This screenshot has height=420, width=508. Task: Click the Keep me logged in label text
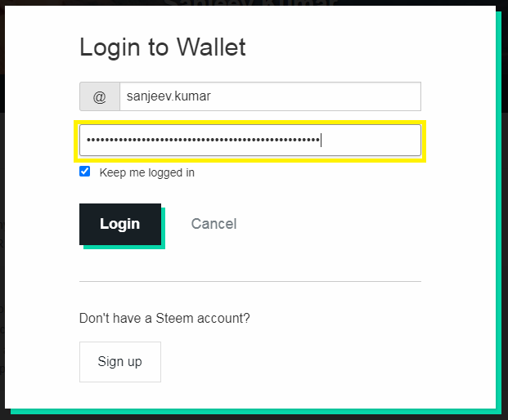tap(146, 172)
